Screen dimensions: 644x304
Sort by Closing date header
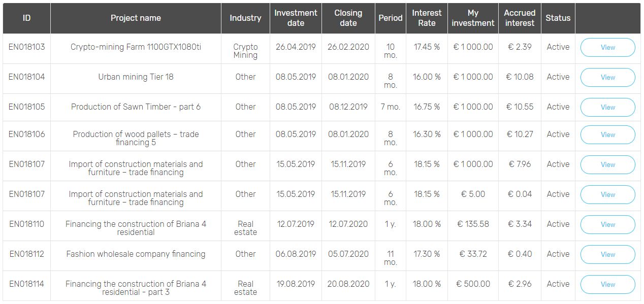[348, 18]
